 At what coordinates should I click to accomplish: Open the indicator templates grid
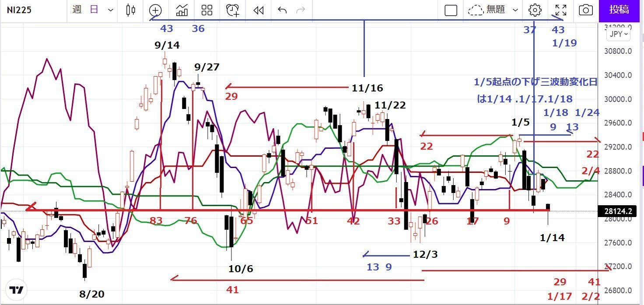click(x=207, y=10)
